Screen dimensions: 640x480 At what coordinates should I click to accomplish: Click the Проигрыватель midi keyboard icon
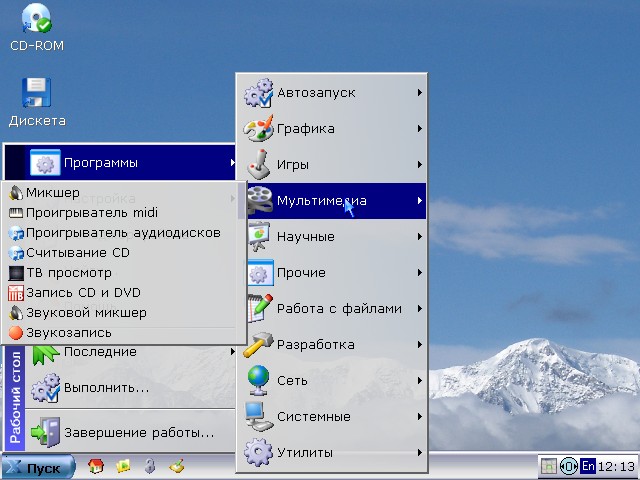pyautogui.click(x=16, y=213)
